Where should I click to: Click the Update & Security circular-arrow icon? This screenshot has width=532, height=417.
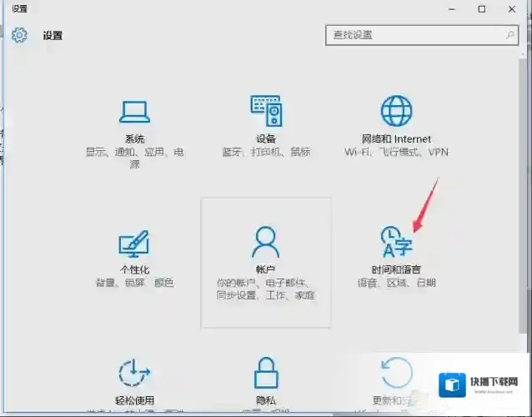[396, 374]
